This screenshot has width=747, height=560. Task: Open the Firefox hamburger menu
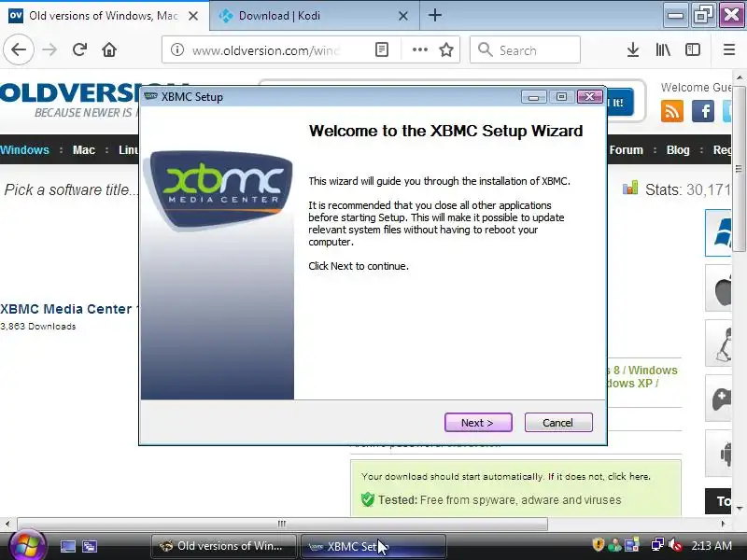click(729, 49)
